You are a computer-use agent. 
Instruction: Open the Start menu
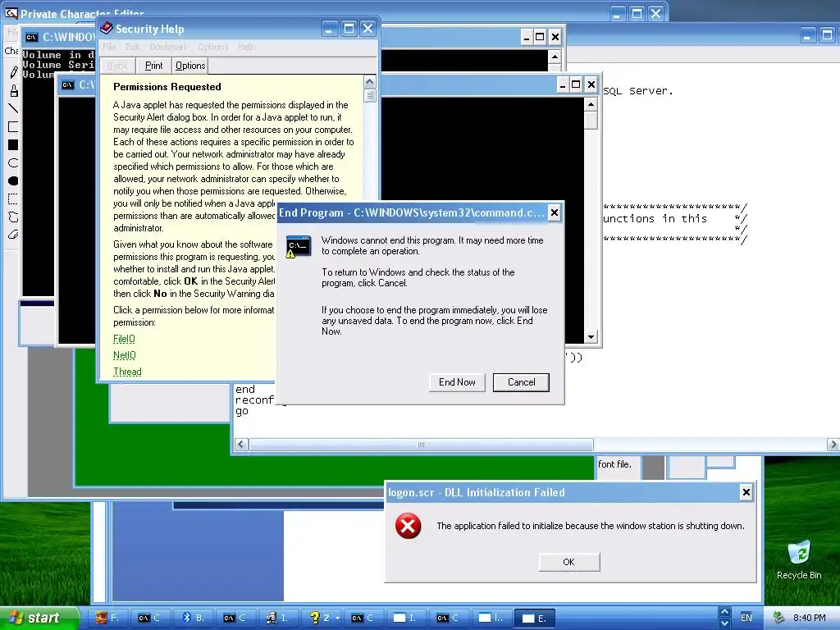coord(39,618)
